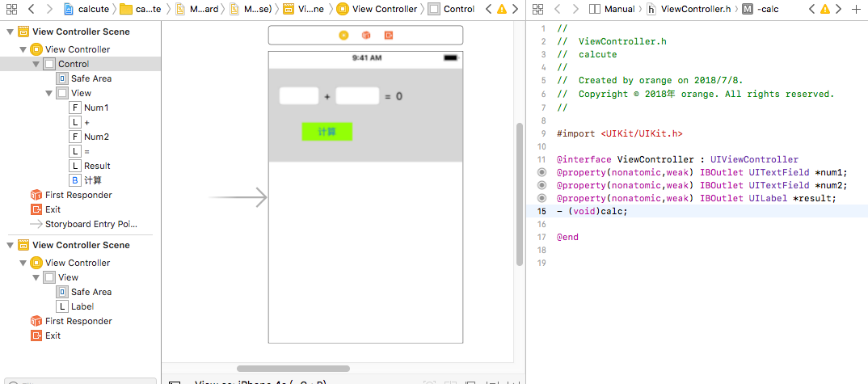Jump to previous issue in the storyboard editor
This screenshot has height=384, width=868.
pos(488,9)
